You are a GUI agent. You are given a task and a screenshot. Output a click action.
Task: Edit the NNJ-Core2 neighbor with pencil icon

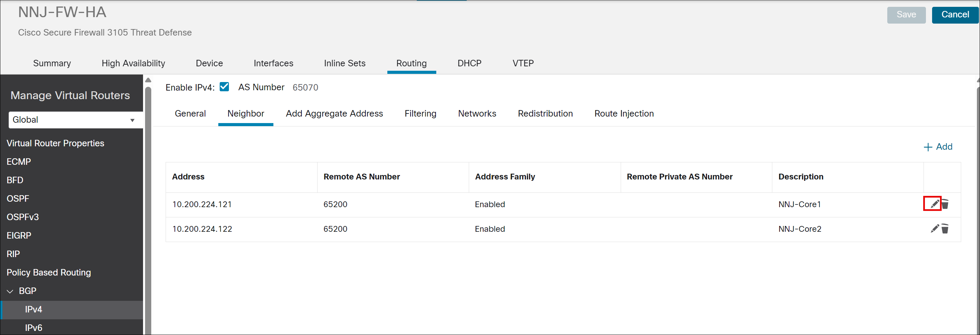tap(934, 229)
